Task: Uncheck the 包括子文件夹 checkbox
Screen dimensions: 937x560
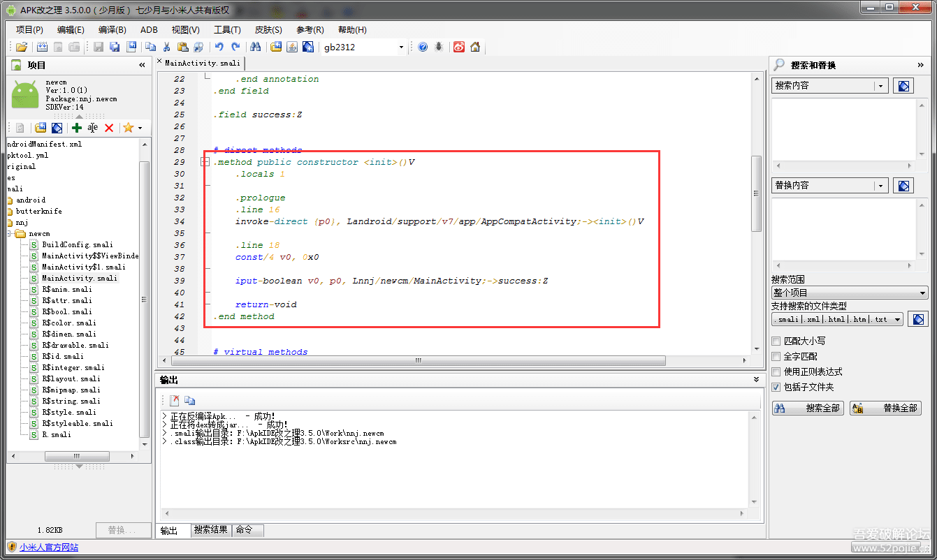Action: pos(776,387)
